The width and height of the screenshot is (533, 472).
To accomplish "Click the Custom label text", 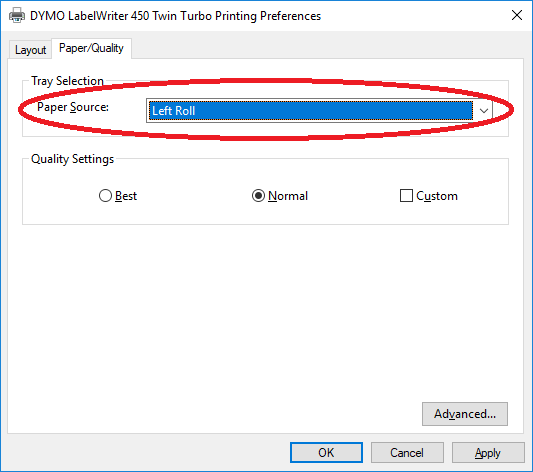I will pyautogui.click(x=437, y=196).
